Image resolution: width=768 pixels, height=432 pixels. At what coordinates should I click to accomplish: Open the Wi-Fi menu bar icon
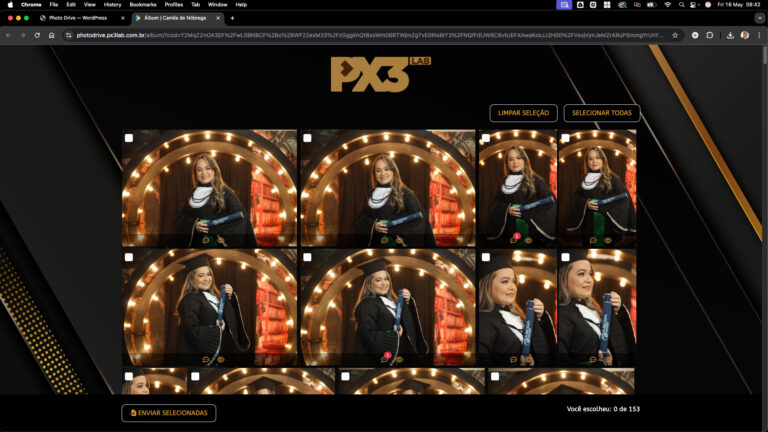pyautogui.click(x=667, y=4)
